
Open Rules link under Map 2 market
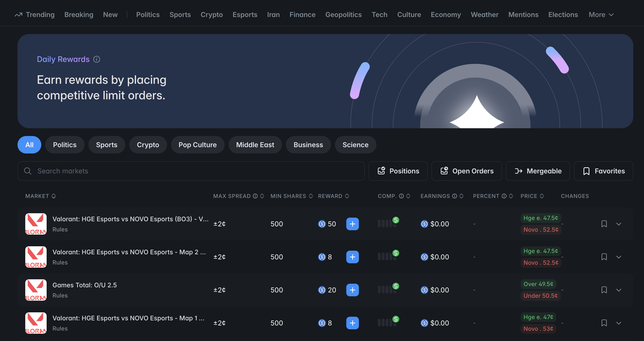click(60, 262)
